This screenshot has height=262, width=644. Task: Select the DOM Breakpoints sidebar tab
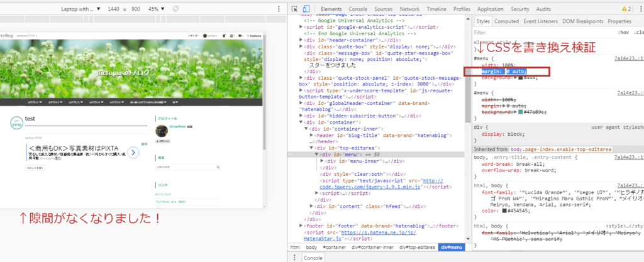pos(583,21)
